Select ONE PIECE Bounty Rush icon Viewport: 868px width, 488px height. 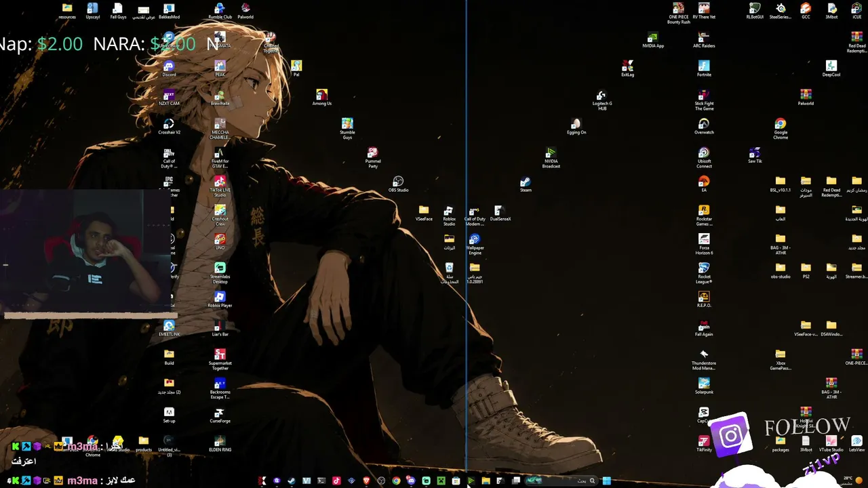click(x=678, y=14)
